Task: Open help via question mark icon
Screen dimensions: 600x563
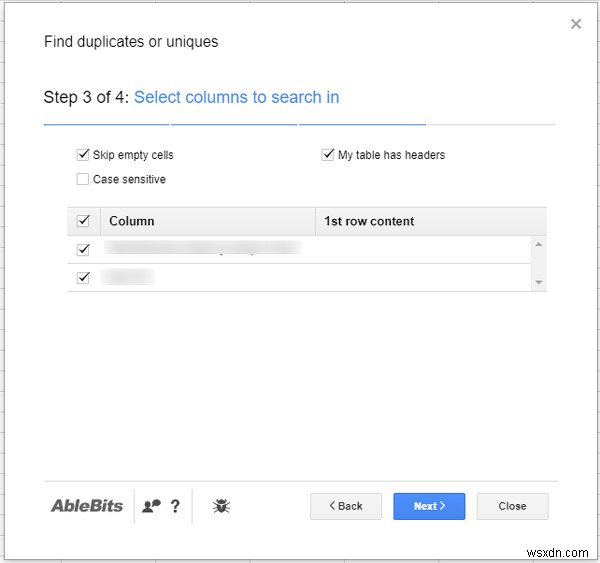Action: 175,506
